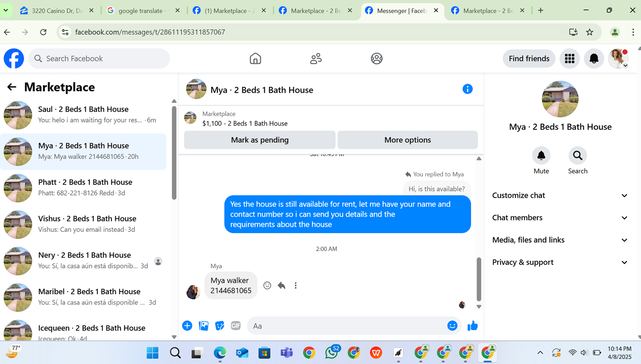
Task: Open the Facebook home icon
Action: 255,58
